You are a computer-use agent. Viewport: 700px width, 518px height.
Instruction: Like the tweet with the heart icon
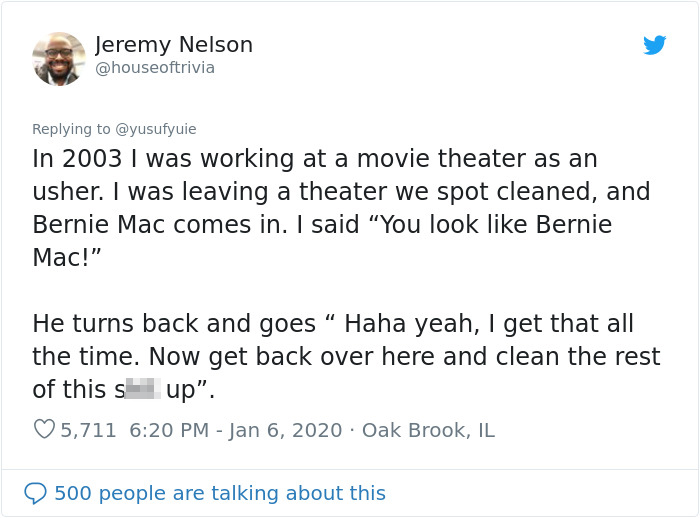pos(44,430)
